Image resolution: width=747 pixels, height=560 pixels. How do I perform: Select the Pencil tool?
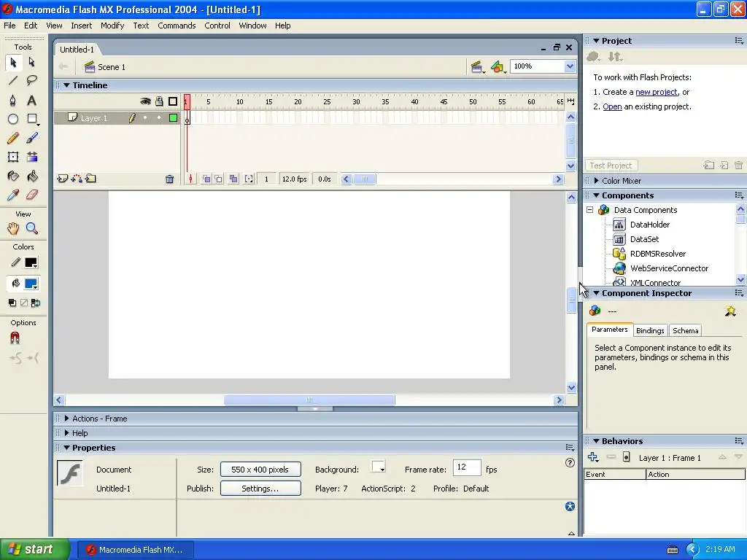coord(13,138)
